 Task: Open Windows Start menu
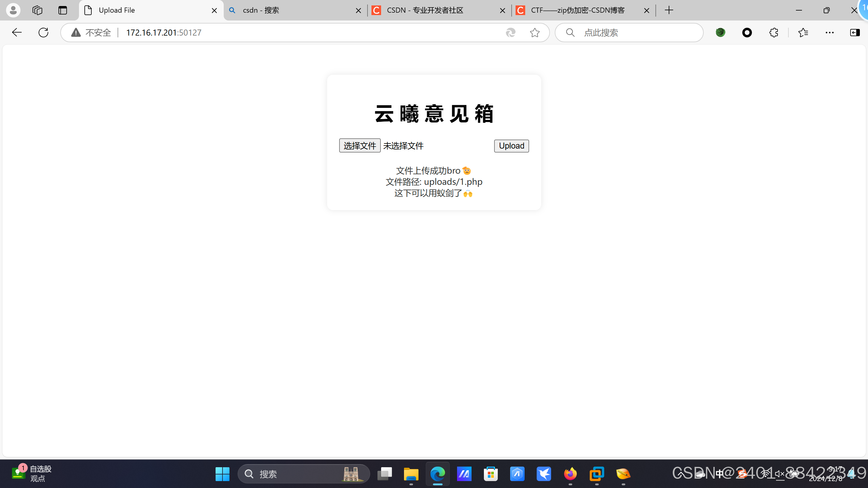click(x=223, y=474)
